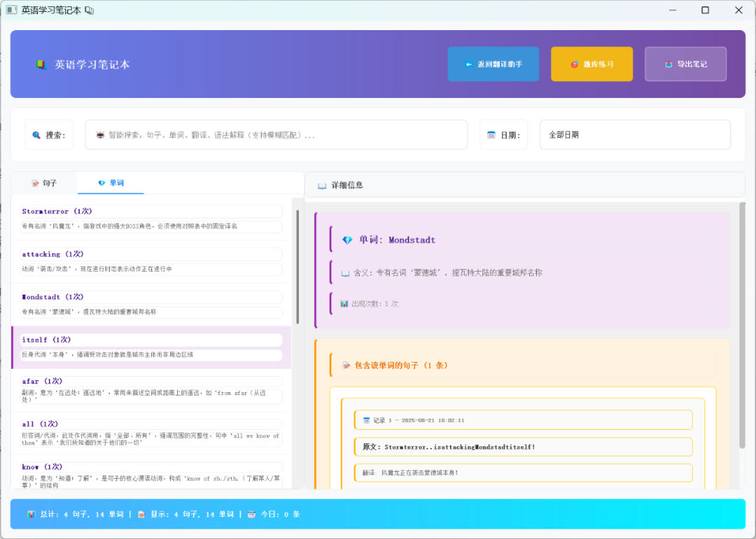Click the 记录 1 - 2025-08-21 timestamp row
Viewport: 756px width, 539px height.
[523, 421]
